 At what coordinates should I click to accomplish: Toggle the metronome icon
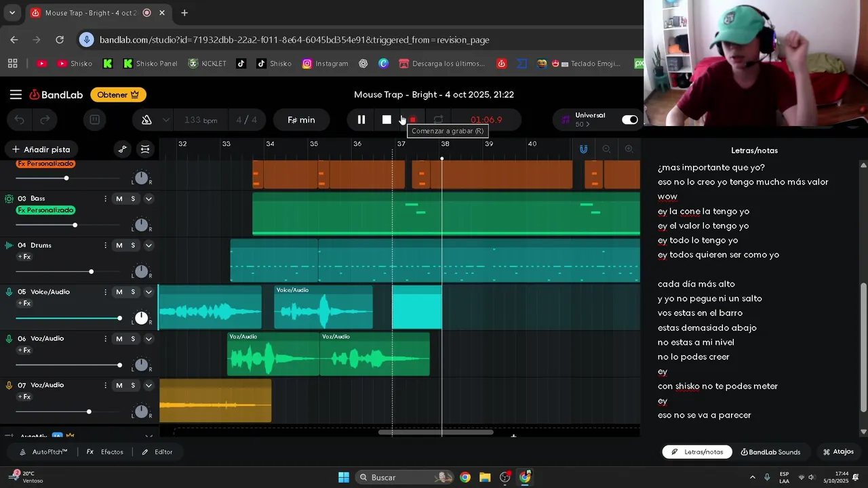[146, 120]
